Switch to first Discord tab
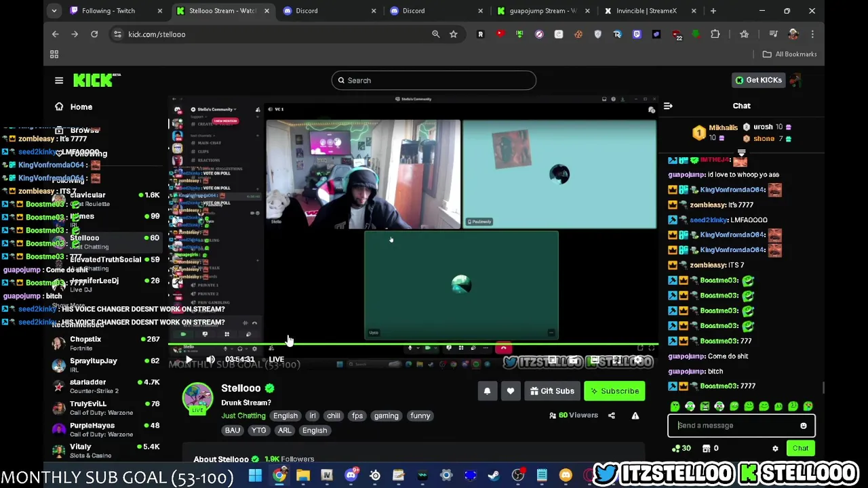 (x=329, y=11)
